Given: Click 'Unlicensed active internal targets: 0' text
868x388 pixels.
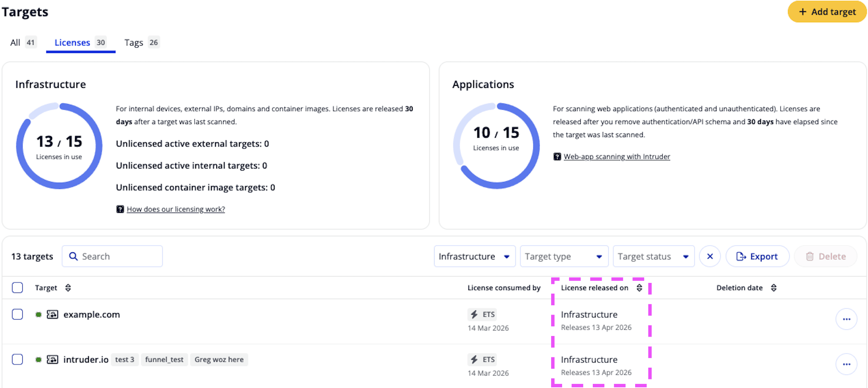Looking at the screenshot, I should [192, 165].
